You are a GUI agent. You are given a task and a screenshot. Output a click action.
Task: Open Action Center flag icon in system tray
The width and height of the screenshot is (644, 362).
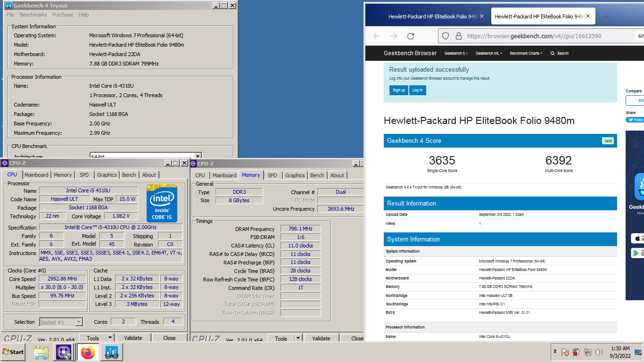(565, 352)
